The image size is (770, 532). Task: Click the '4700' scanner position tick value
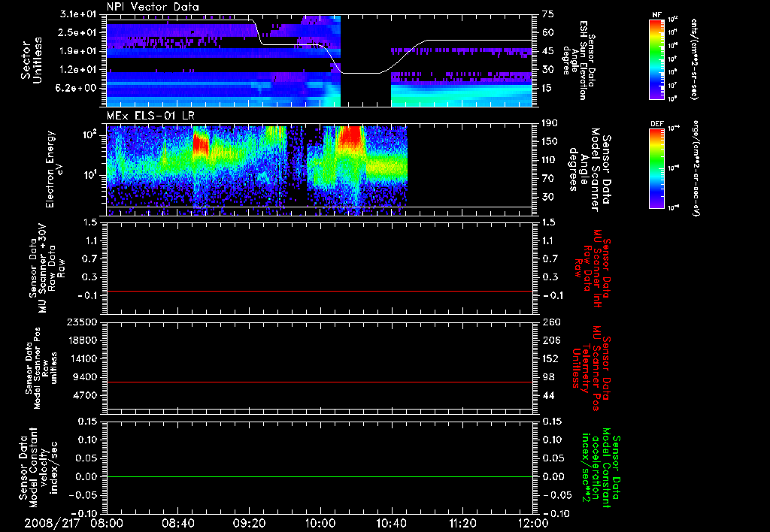coord(86,395)
